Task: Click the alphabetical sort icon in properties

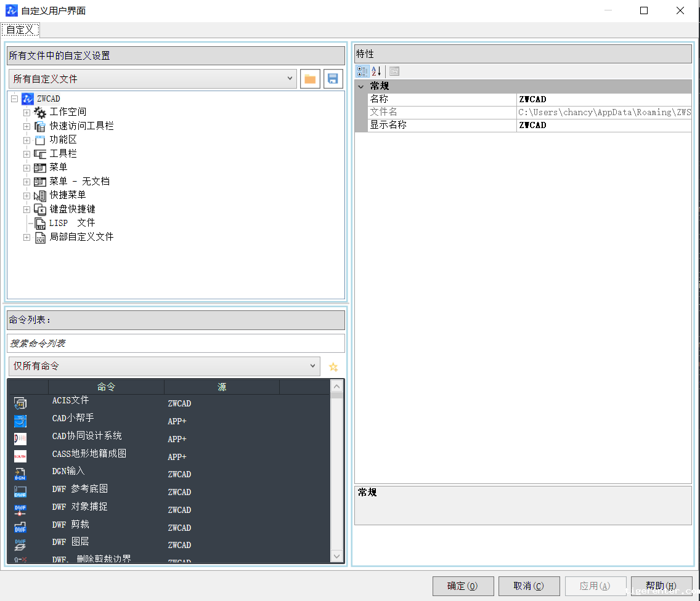Action: click(x=376, y=71)
